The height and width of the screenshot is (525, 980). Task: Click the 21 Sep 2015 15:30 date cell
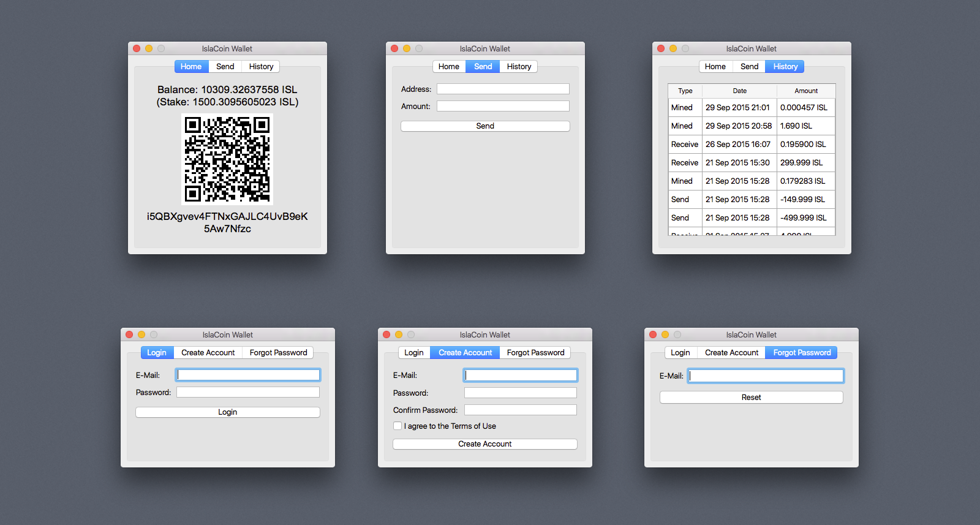tap(739, 162)
